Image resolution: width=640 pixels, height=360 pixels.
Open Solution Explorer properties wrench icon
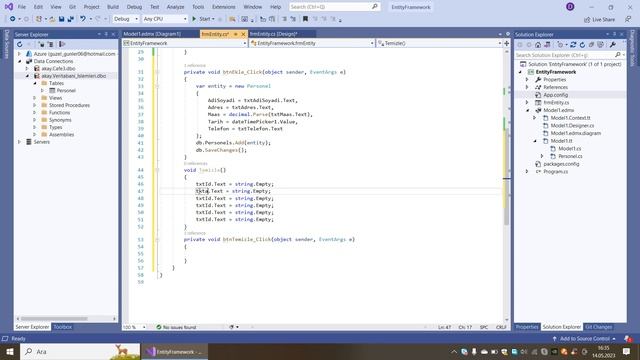[613, 44]
